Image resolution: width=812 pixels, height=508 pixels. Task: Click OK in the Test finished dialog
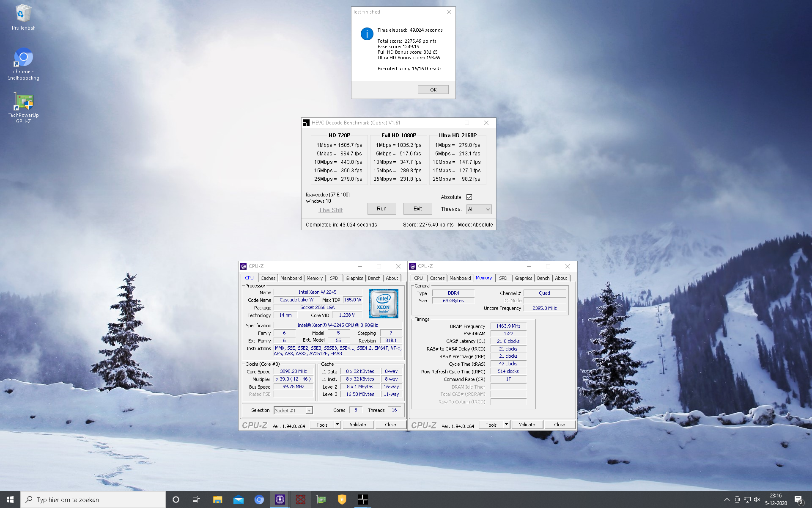click(x=433, y=90)
